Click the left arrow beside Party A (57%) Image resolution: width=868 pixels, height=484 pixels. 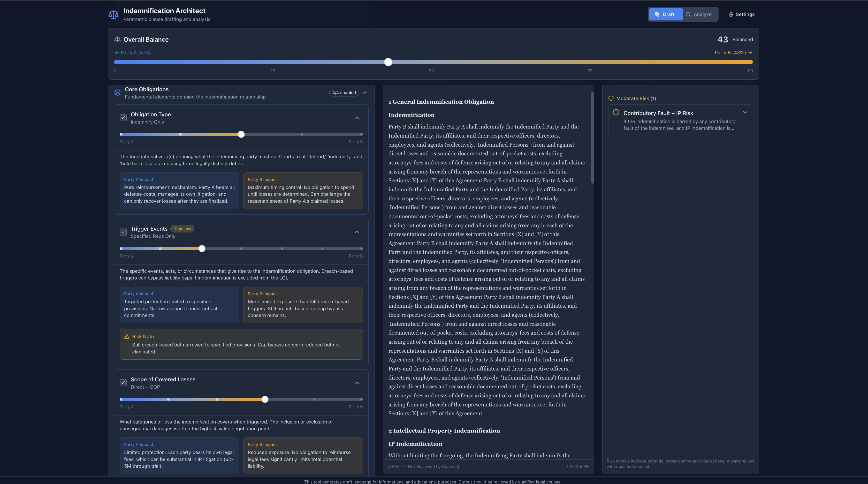pos(117,52)
